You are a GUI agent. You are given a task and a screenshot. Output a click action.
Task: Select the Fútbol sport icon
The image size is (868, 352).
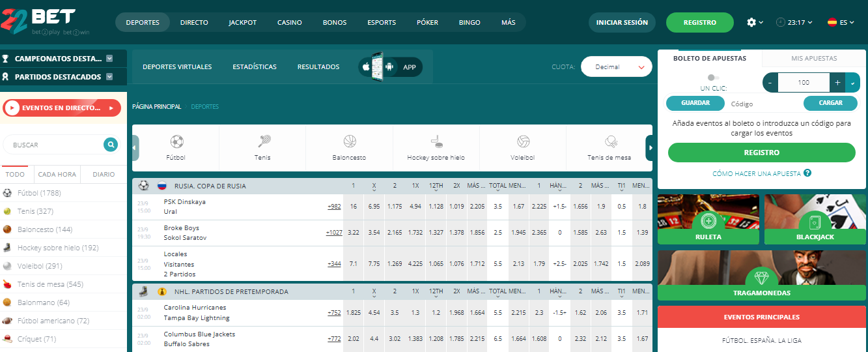176,141
